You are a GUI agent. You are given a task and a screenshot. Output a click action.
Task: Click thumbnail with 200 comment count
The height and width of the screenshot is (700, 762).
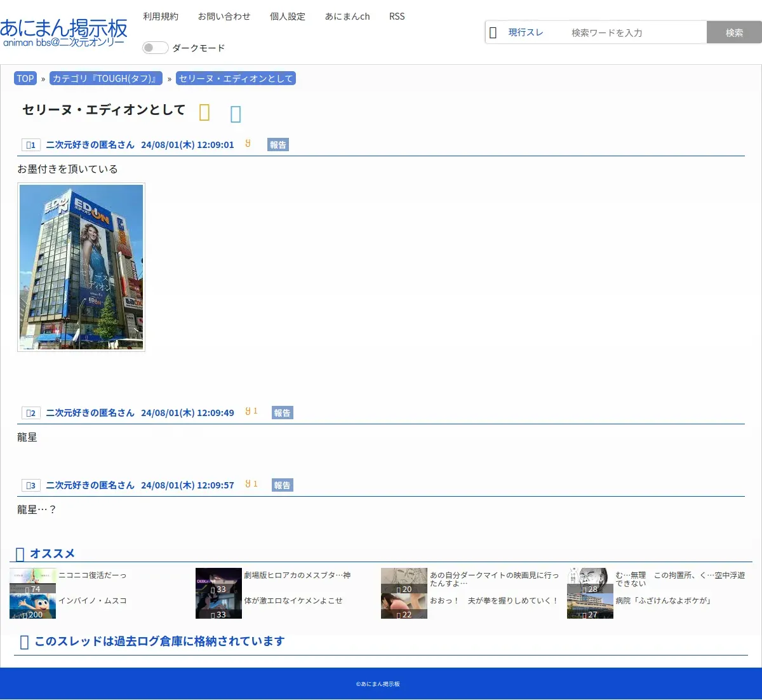click(x=33, y=606)
